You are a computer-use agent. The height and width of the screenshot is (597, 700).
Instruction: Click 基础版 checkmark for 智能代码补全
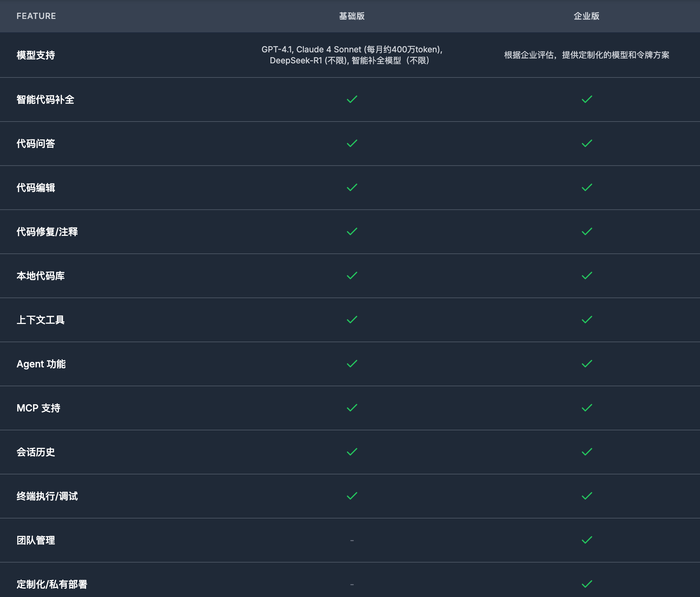[x=352, y=99]
